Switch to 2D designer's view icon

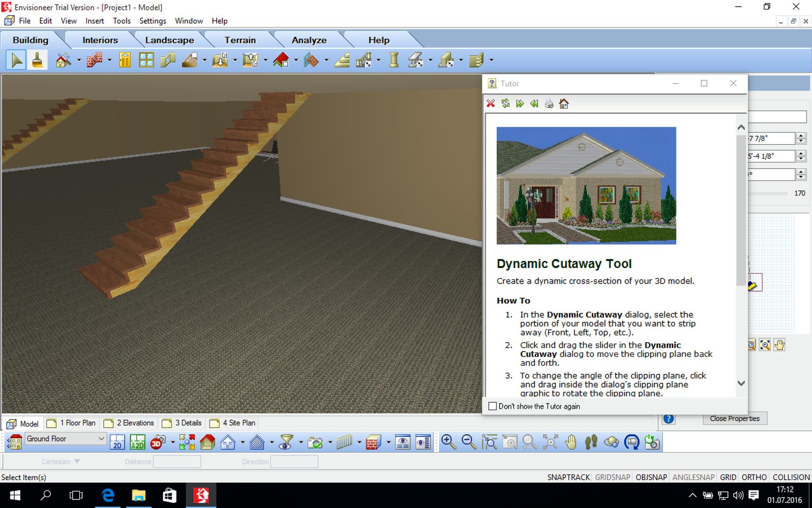pyautogui.click(x=137, y=442)
